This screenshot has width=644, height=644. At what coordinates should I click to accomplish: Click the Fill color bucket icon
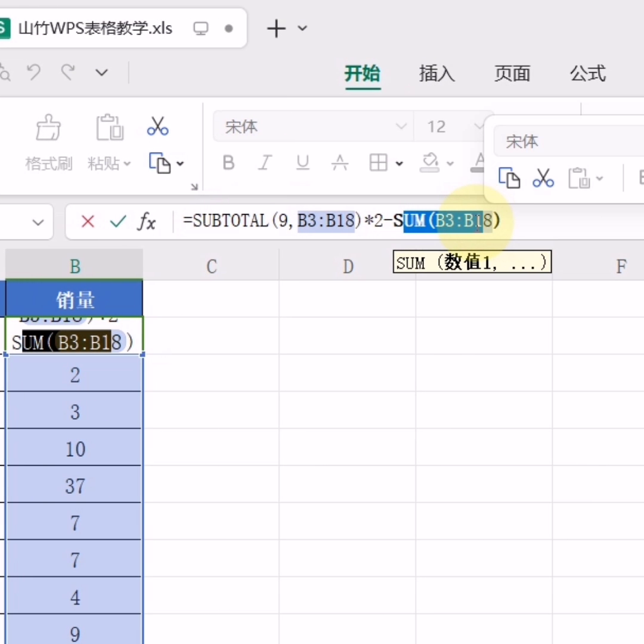tap(429, 163)
